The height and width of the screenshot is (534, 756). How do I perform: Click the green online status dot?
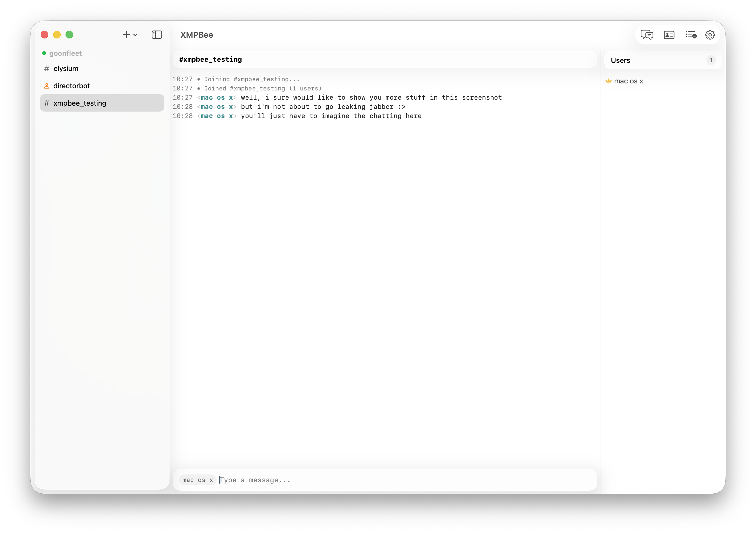44,53
